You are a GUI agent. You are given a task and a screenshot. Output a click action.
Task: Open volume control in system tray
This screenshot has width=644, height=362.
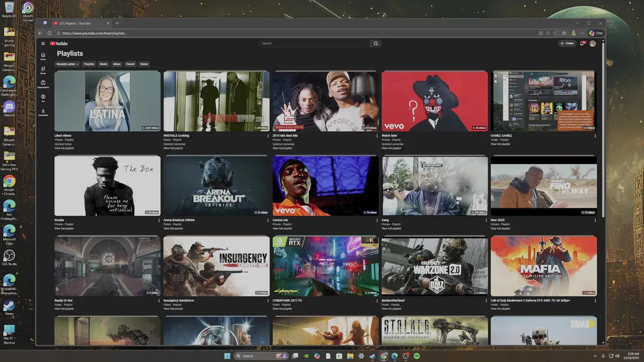617,356
